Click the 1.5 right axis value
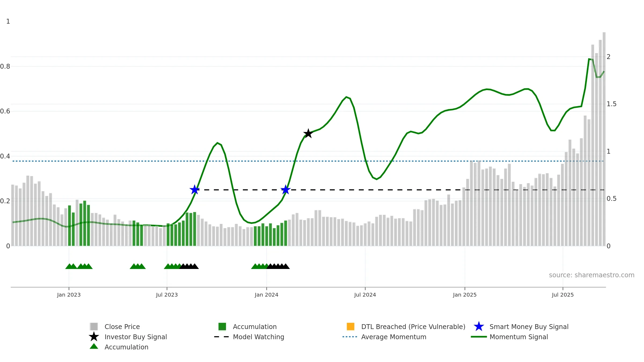The image size is (644, 362). coord(612,104)
